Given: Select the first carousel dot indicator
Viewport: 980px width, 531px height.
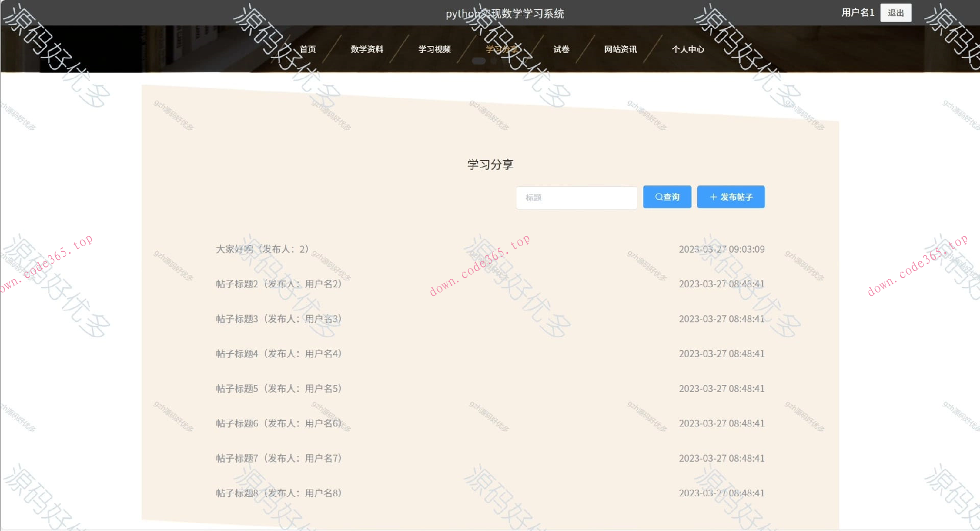Looking at the screenshot, I should [x=479, y=60].
